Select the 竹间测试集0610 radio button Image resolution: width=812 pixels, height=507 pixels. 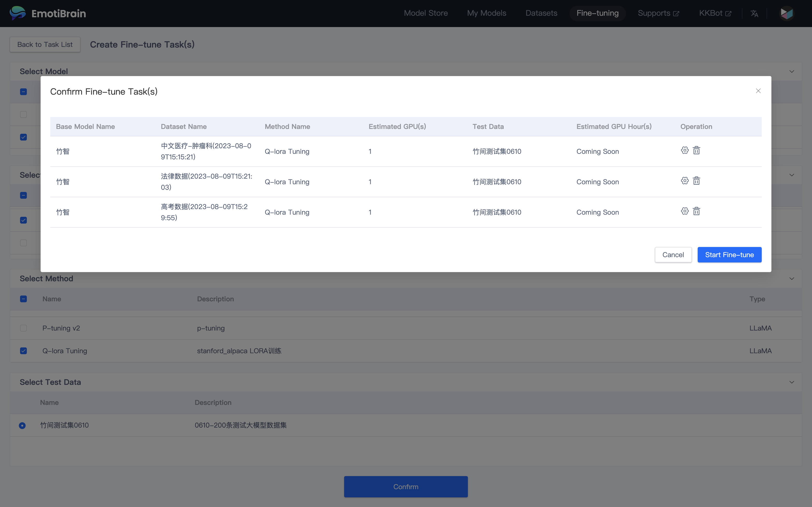(x=22, y=425)
